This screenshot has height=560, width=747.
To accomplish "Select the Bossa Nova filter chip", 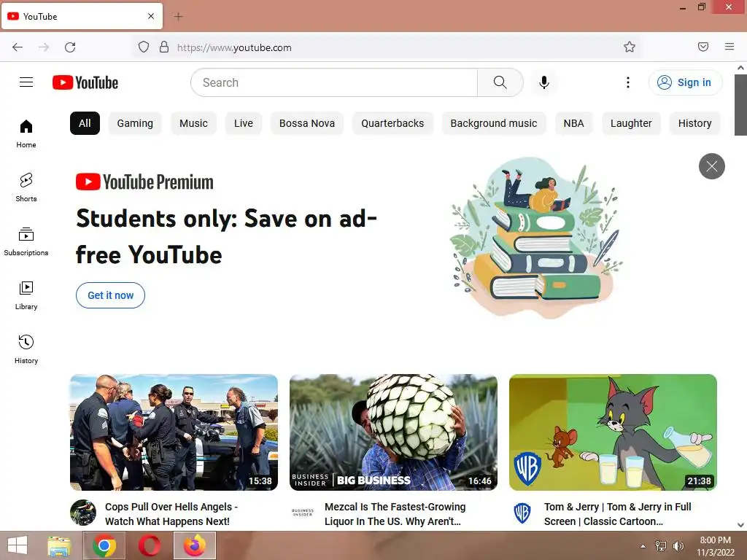I will tap(307, 123).
